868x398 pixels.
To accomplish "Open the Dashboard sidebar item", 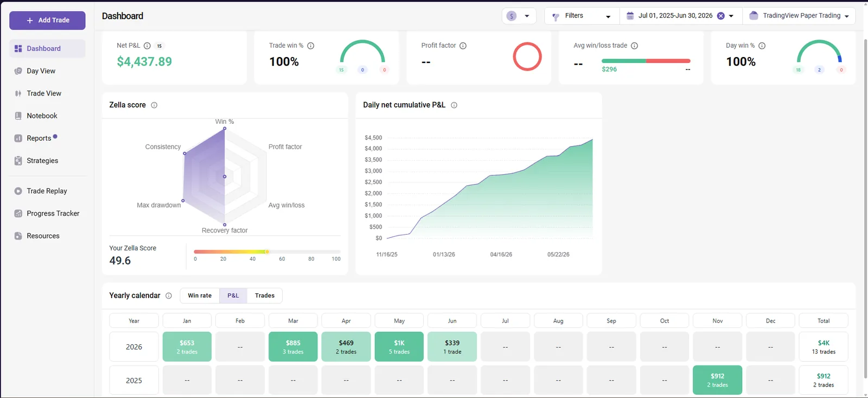I will (47, 48).
